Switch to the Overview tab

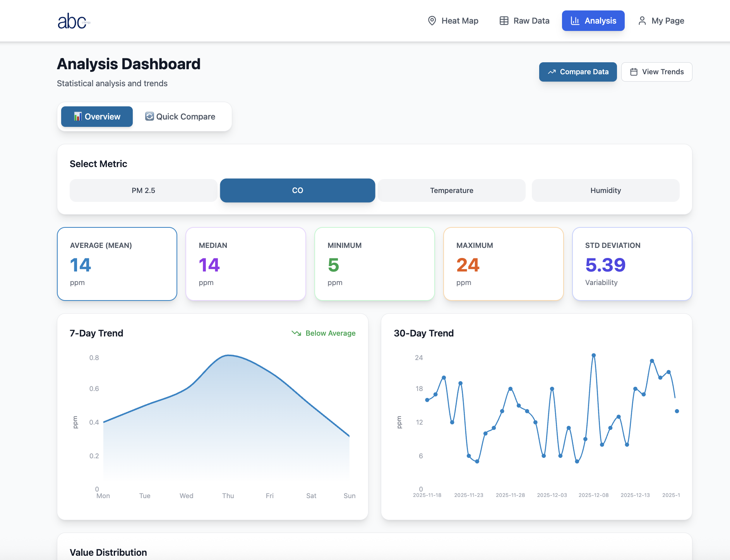click(97, 116)
